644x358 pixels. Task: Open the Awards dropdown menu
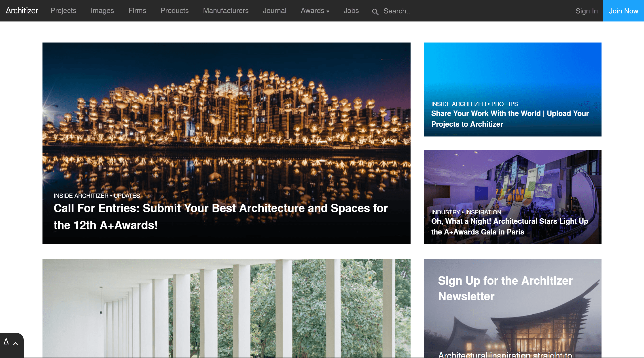coord(314,11)
